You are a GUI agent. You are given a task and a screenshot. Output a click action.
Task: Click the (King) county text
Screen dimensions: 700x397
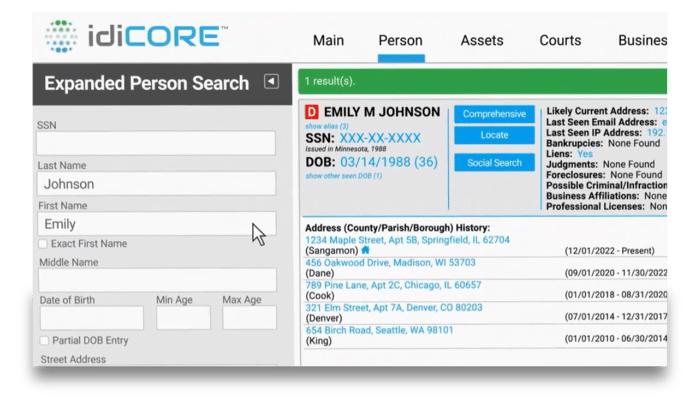(318, 341)
